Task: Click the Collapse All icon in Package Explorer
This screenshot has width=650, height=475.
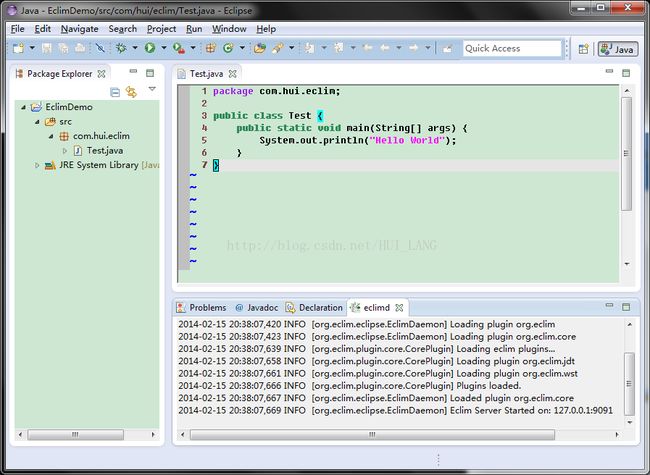Action: click(x=115, y=92)
